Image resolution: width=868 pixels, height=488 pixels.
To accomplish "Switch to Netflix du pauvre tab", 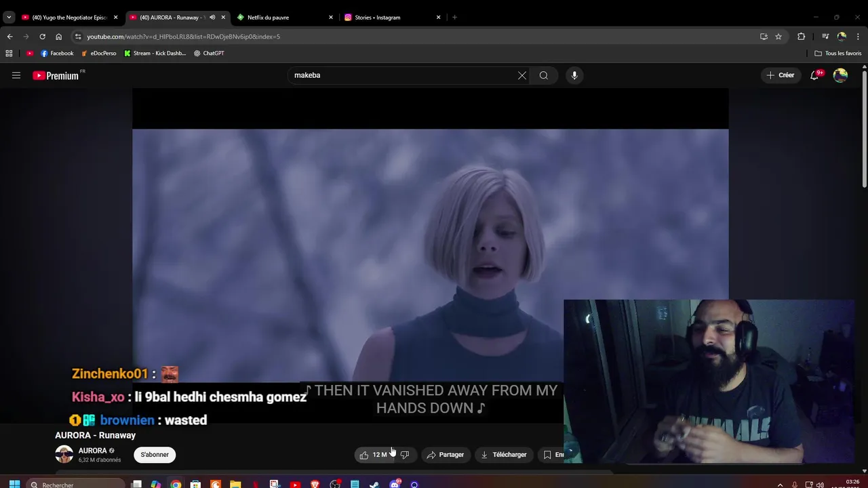I will pos(283,18).
